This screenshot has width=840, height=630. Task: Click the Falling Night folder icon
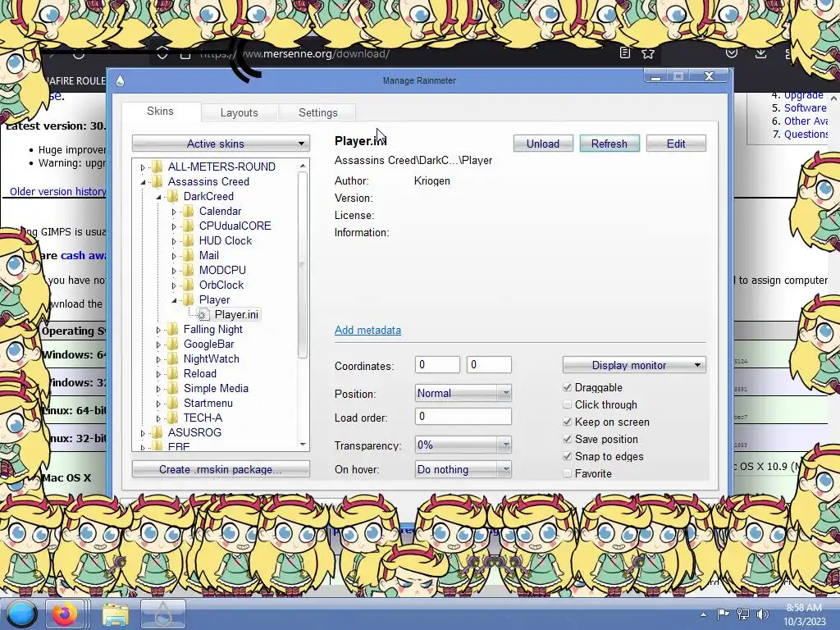(172, 330)
